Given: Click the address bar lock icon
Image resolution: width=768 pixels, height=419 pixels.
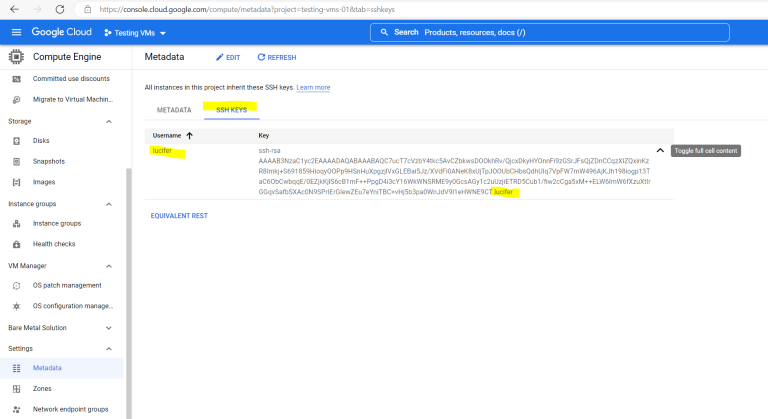Looking at the screenshot, I should pyautogui.click(x=88, y=9).
